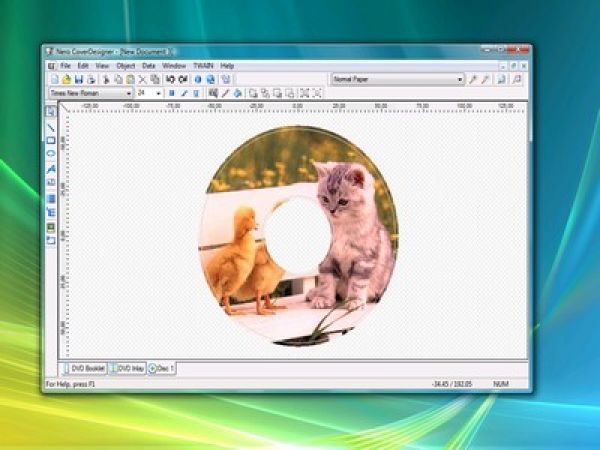Image resolution: width=600 pixels, height=450 pixels.
Task: Click the Save floppy disk icon
Action: point(79,80)
